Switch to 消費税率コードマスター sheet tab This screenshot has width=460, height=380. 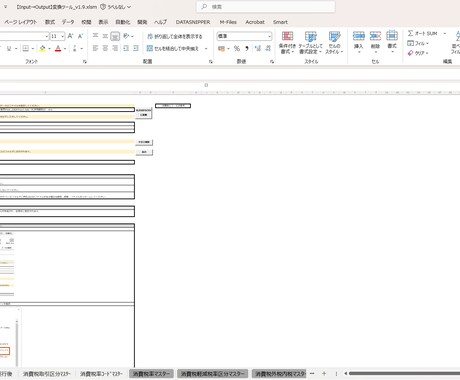coord(101,374)
